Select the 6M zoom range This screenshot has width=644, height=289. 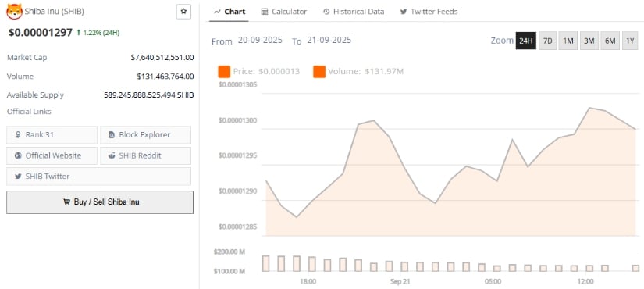point(610,41)
